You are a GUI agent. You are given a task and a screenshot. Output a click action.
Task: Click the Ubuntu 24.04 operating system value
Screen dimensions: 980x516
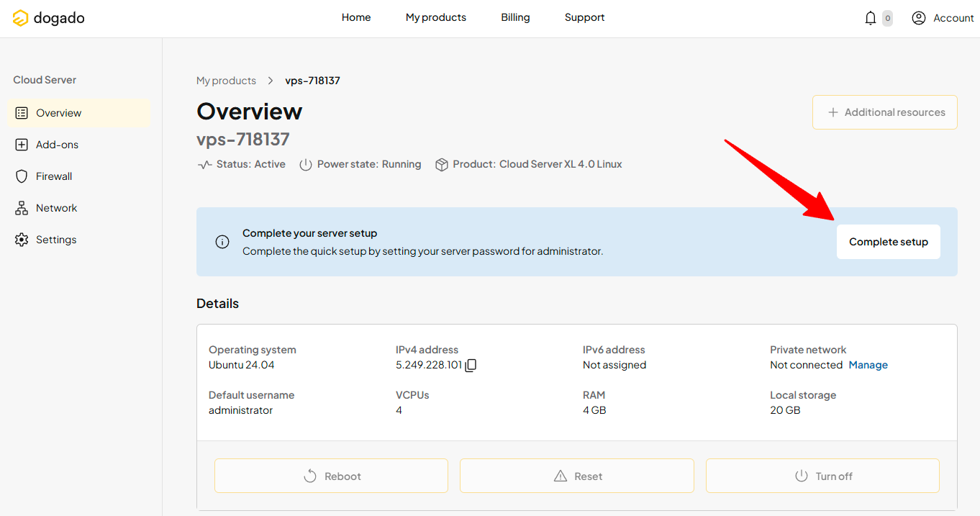pyautogui.click(x=242, y=365)
